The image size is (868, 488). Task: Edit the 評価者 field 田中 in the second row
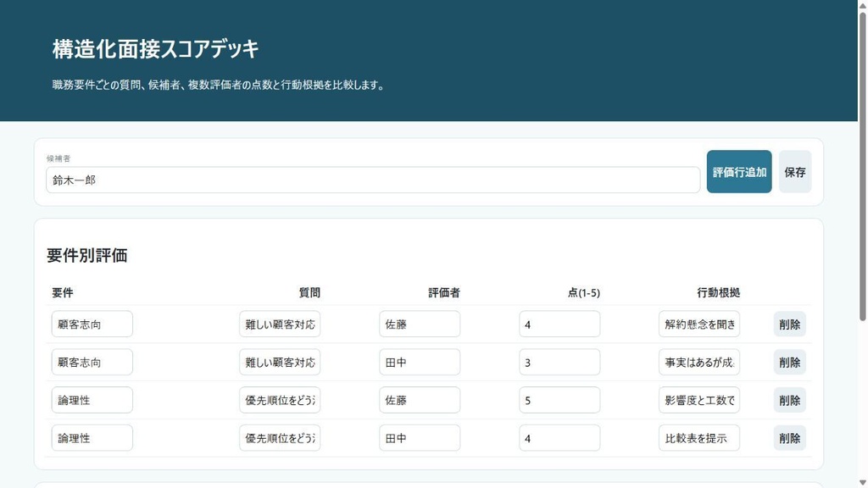coord(420,363)
